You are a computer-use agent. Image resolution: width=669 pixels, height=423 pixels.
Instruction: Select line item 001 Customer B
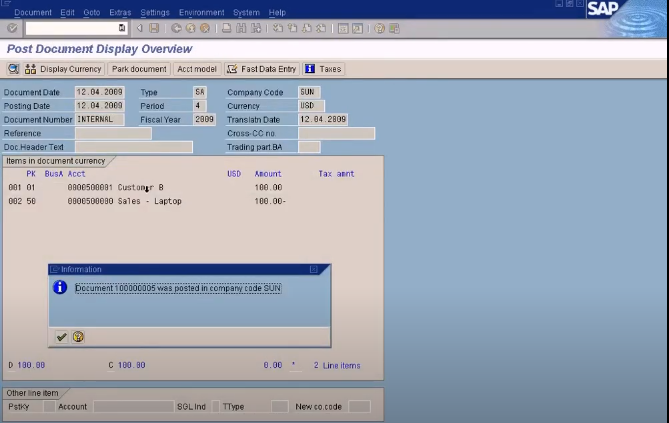pyautogui.click(x=147, y=187)
